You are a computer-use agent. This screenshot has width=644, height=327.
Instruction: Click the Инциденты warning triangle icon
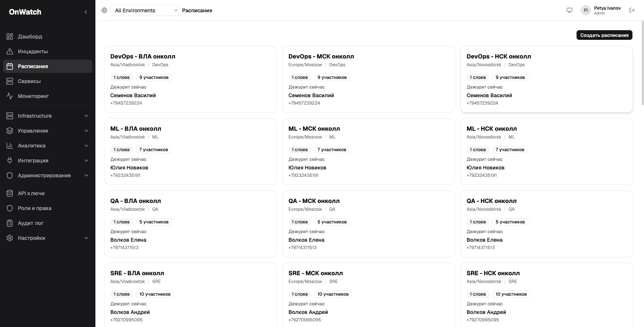tap(10, 51)
